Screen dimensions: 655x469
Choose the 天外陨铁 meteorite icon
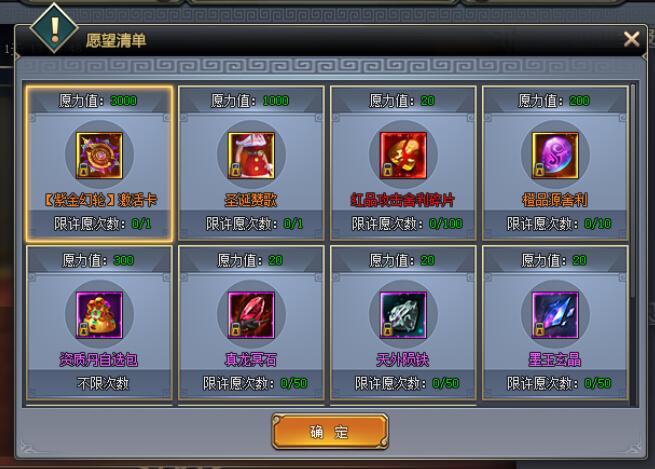(x=403, y=315)
